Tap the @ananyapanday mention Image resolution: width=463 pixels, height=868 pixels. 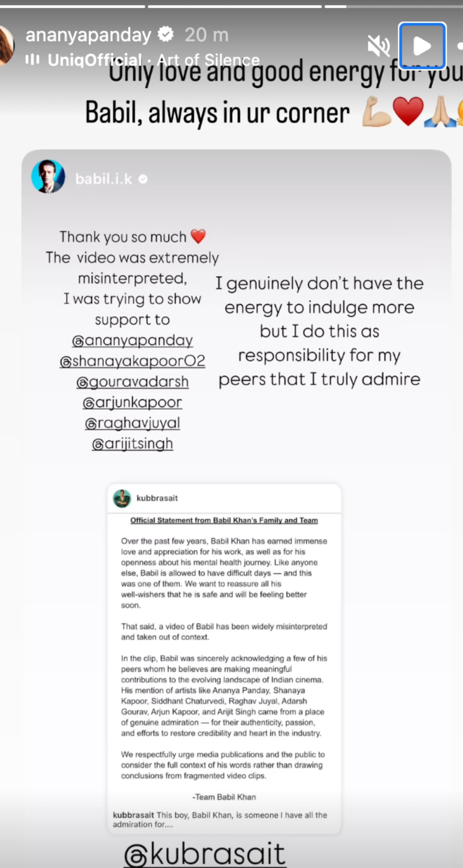pyautogui.click(x=133, y=340)
